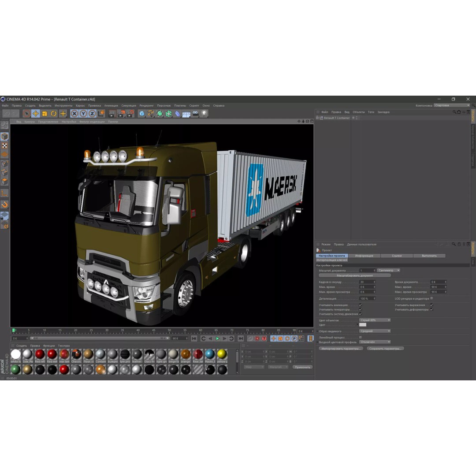Jump to the end of the animation
Viewport: 476px width, 476px height.
point(241,338)
